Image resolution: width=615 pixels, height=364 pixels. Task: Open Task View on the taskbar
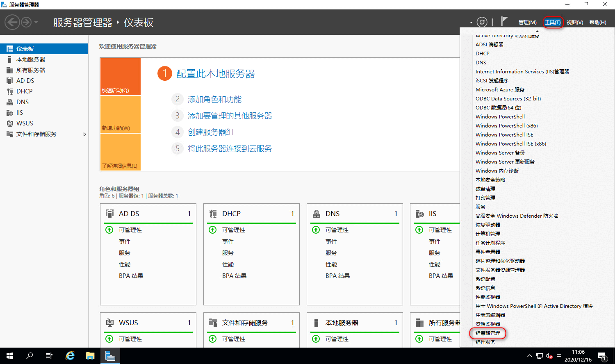tap(49, 356)
